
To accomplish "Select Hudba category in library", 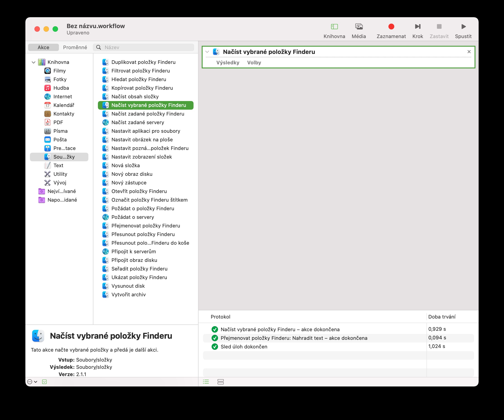I will click(x=61, y=88).
